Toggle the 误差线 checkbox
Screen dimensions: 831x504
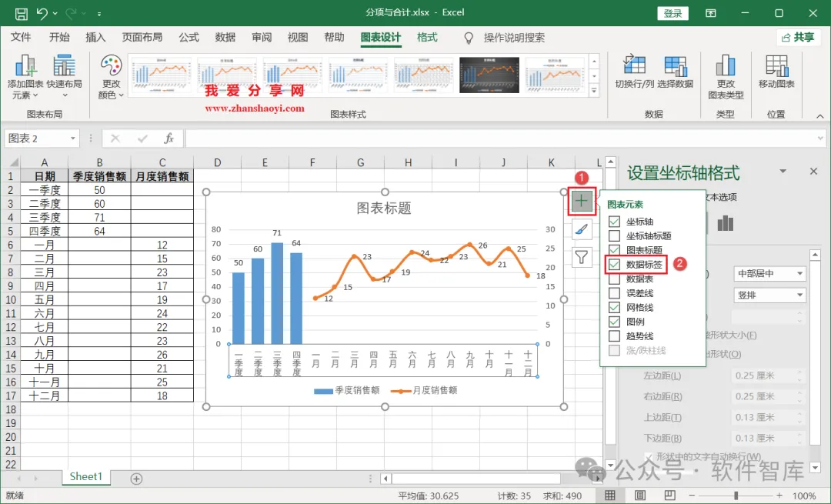614,293
